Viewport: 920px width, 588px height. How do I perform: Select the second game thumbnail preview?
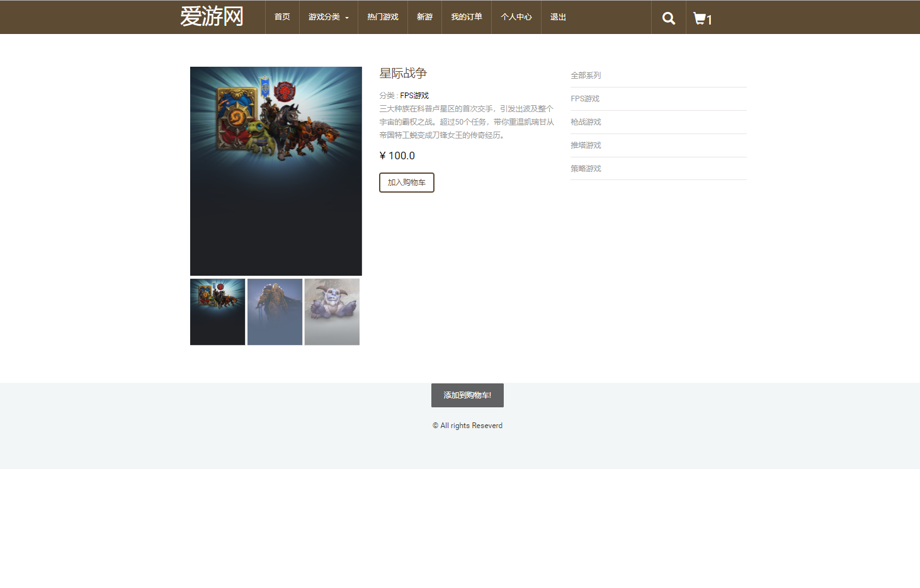[x=275, y=312]
